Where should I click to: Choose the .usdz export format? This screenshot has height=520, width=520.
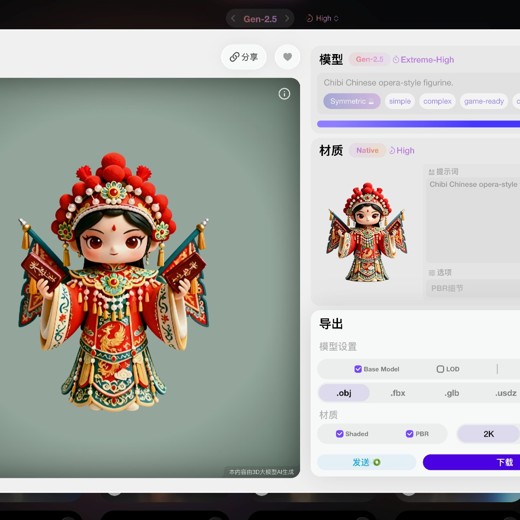[x=506, y=393]
